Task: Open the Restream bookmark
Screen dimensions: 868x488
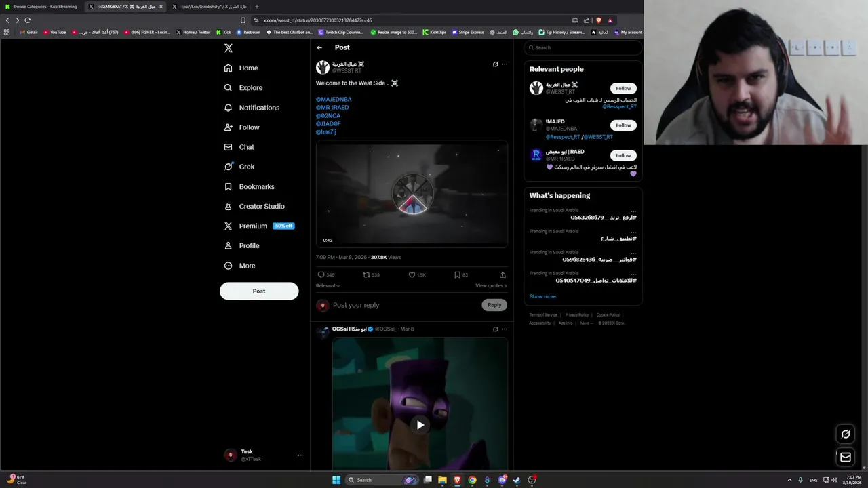Action: 248,32
